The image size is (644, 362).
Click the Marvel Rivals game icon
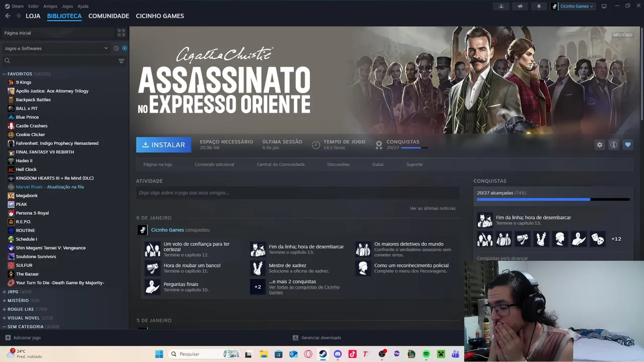11,187
